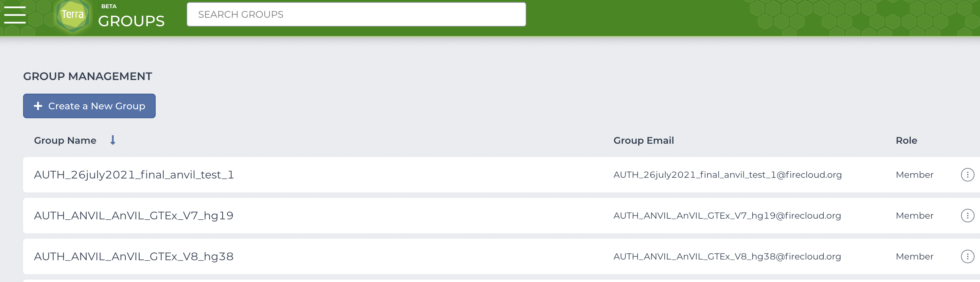Screen dimensions: 980x282
Task: Click the plus icon in Create a New Group
Action: pyautogui.click(x=38, y=106)
